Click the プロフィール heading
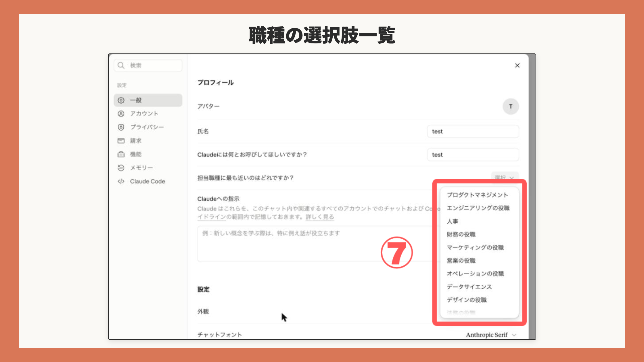Image resolution: width=644 pixels, height=362 pixels. 216,83
